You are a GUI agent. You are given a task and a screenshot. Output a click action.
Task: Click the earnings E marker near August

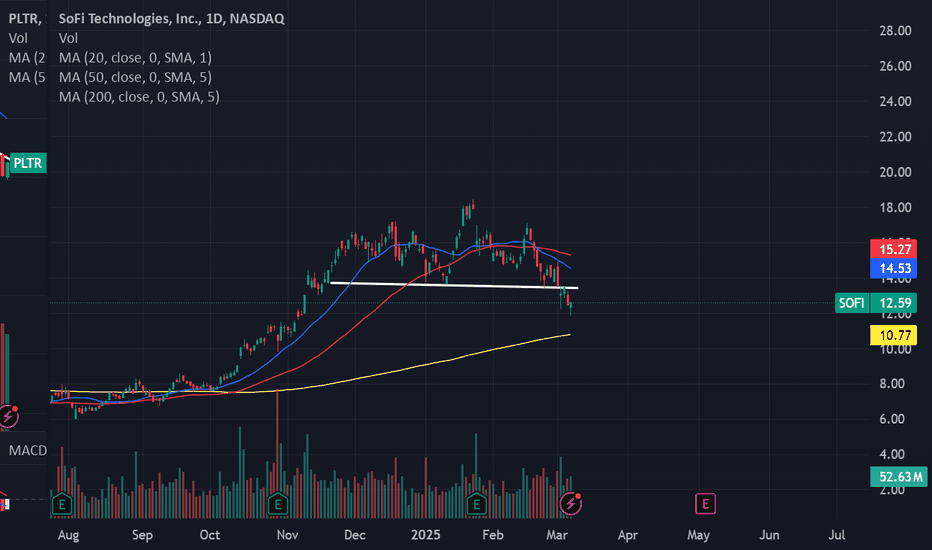tap(62, 505)
